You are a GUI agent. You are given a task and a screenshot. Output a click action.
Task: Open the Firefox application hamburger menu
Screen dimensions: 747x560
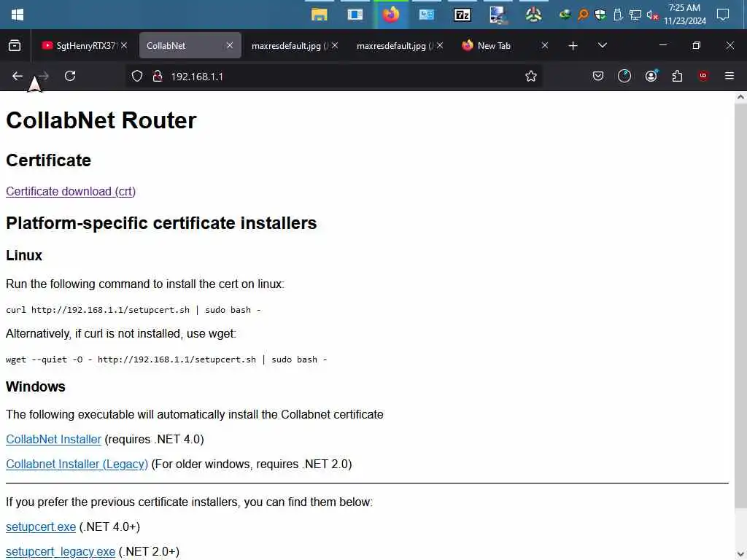(x=729, y=76)
